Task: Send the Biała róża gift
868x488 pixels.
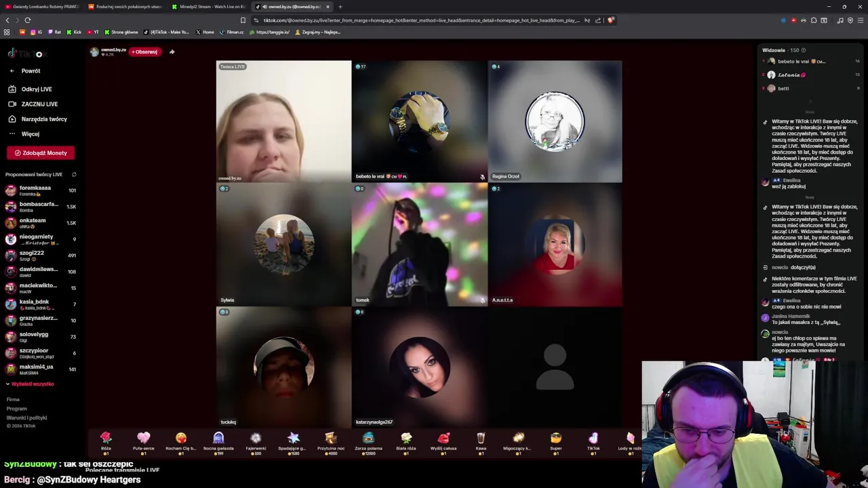Action: tap(406, 442)
